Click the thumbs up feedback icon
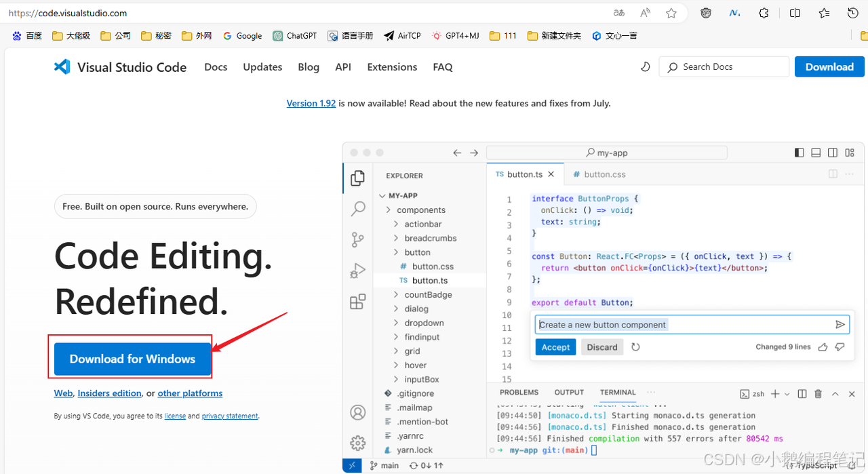Viewport: 868px width, 474px height. [823, 347]
